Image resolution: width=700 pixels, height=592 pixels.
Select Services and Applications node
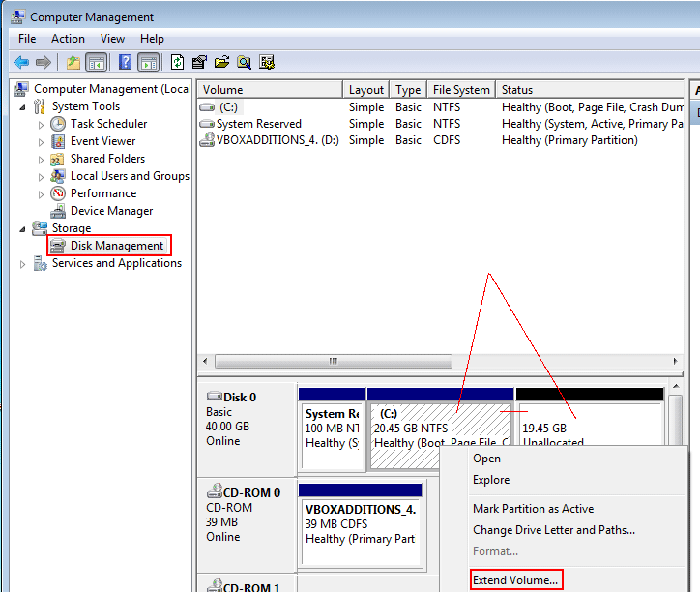click(117, 263)
